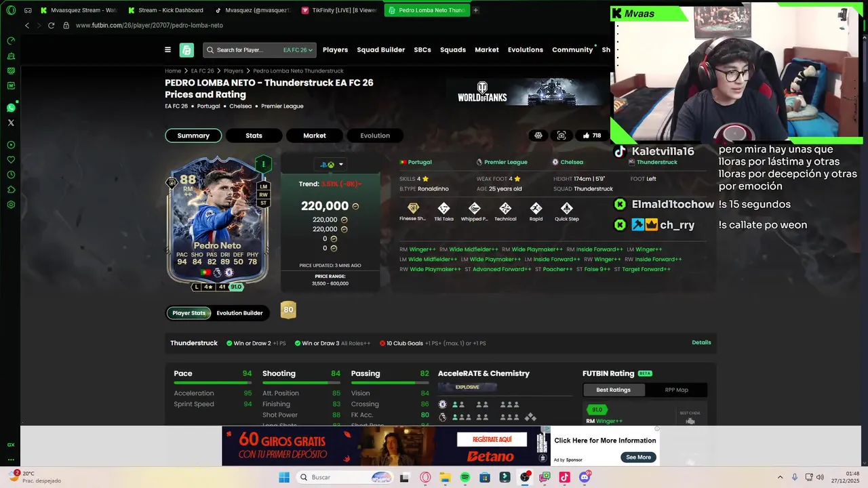Click the Finesse Shot playstyle icon

tap(412, 208)
